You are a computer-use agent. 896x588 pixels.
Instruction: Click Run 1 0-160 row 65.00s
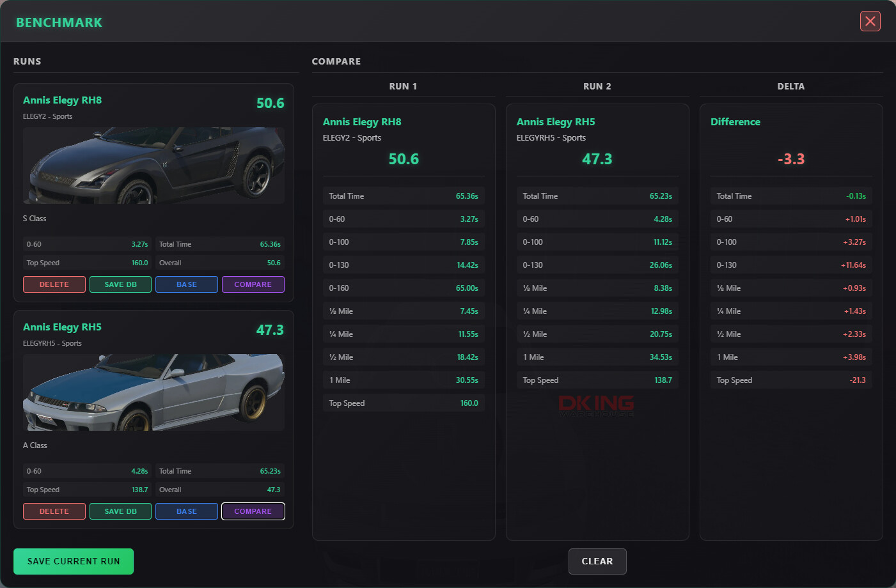(404, 288)
